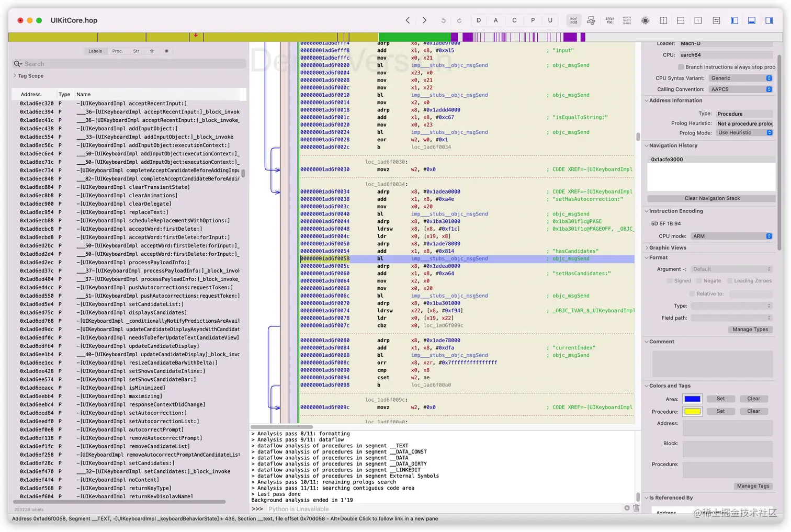Toggle the right inspector panel icon
This screenshot has width=791, height=532.
tap(769, 20)
